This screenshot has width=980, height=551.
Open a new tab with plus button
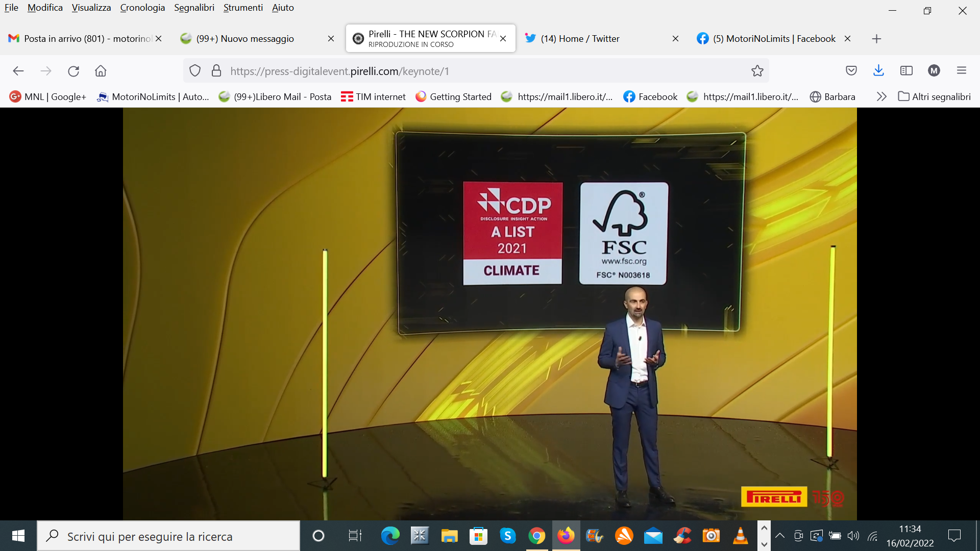coord(876,39)
